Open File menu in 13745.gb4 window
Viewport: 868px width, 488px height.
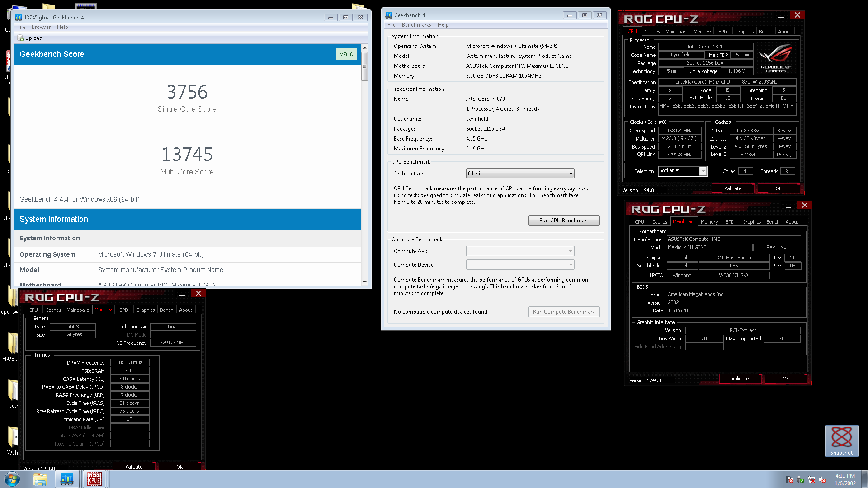pos(21,27)
